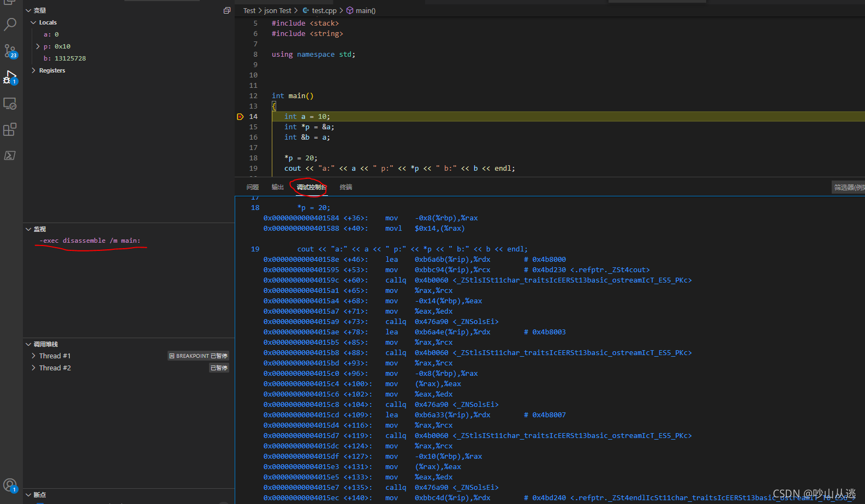The image size is (865, 504).
Task: Open Remote Explorer icon in activity bar
Action: click(x=10, y=104)
